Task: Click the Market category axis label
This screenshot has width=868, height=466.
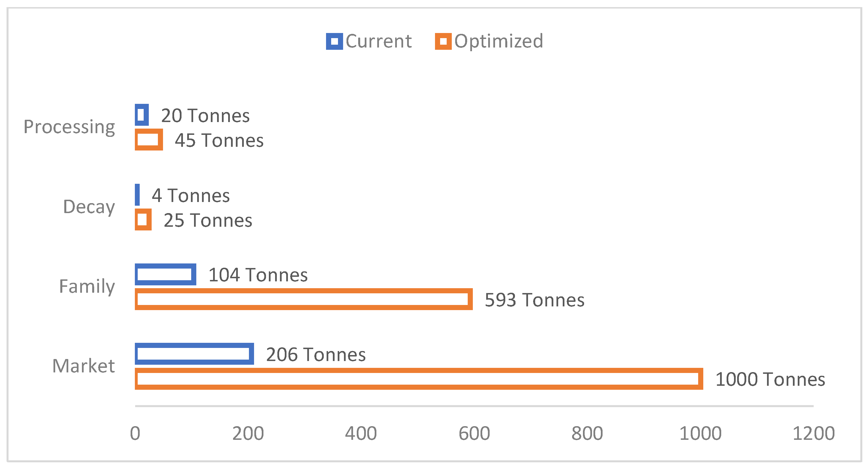Action: coord(84,366)
